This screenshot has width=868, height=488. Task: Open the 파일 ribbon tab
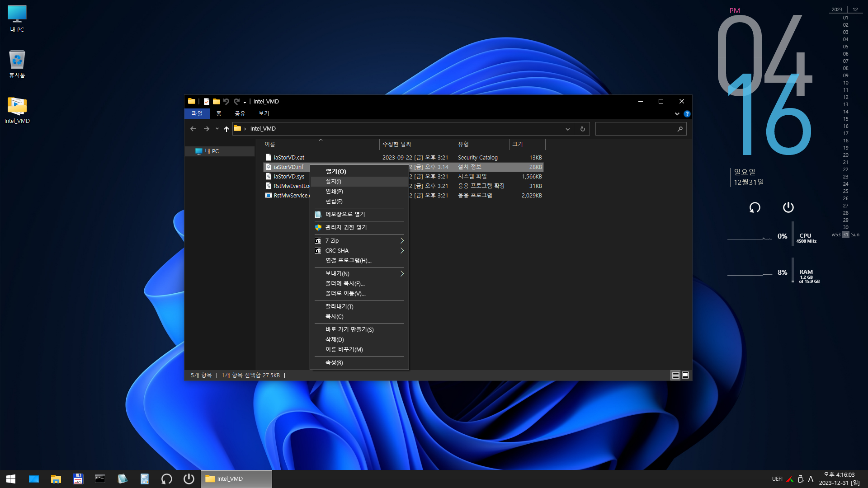(197, 113)
